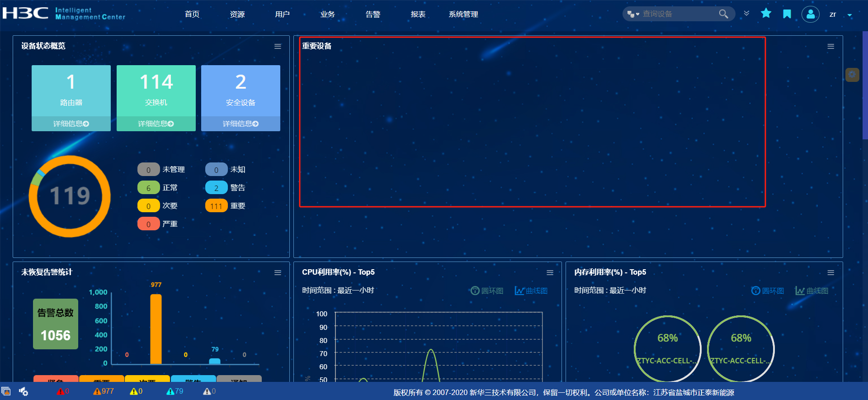
Task: Click the second 68% memory ring gauge
Action: pos(741,348)
